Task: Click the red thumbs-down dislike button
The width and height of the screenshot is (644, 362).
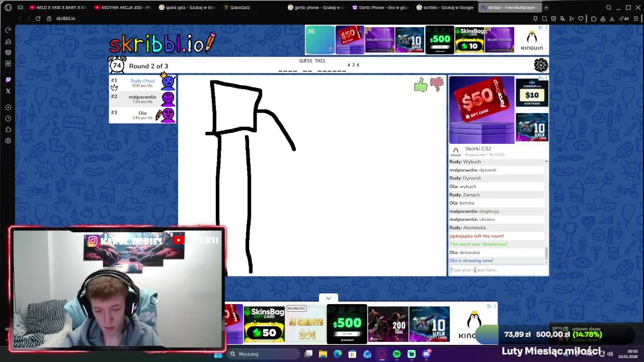Action: pyautogui.click(x=437, y=84)
